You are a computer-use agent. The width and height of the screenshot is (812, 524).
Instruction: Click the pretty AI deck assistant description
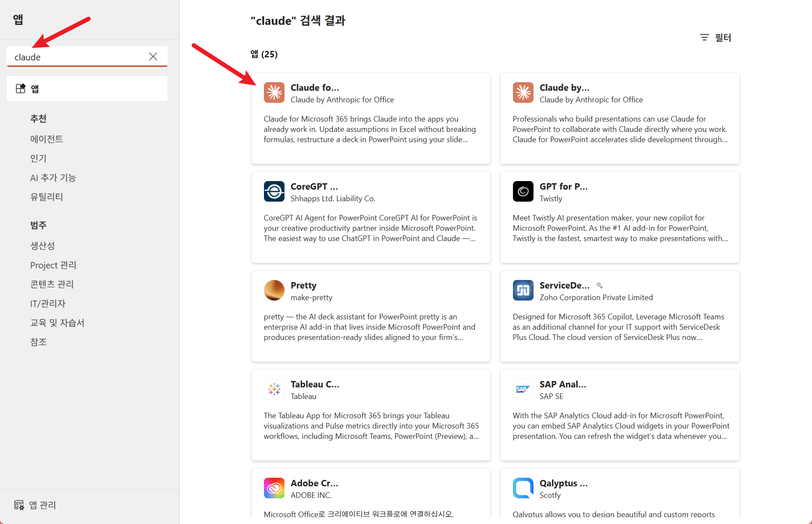pyautogui.click(x=370, y=327)
